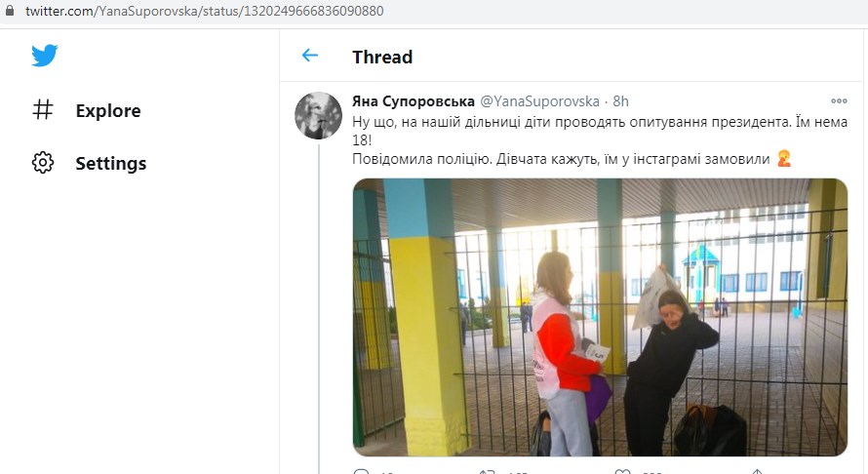Go back using the Thread arrow
The width and height of the screenshot is (868, 474).
point(310,56)
